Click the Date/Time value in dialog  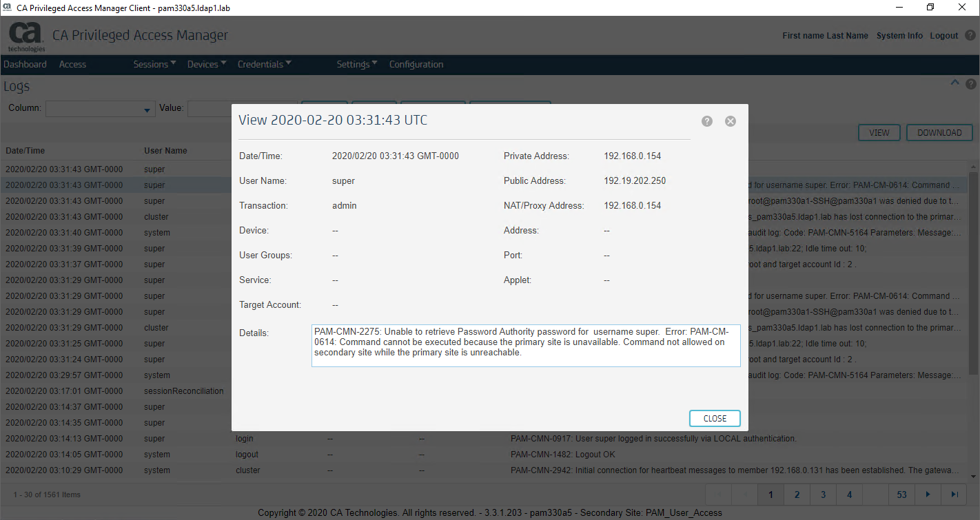(396, 156)
